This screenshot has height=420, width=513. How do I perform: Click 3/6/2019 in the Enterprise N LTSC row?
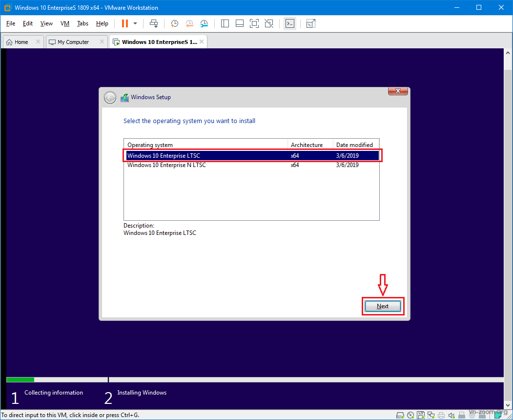pos(348,165)
